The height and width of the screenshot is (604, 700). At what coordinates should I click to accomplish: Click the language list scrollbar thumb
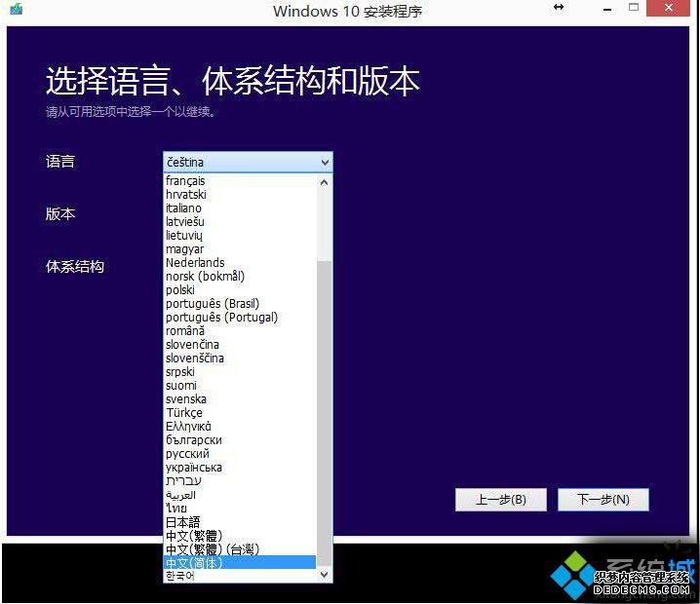325,413
